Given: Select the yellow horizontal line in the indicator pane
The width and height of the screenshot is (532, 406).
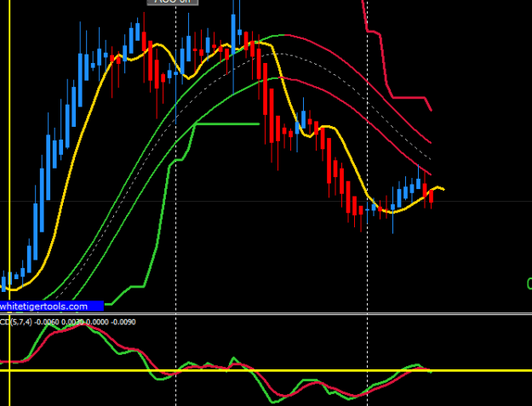Looking at the screenshot, I should point(266,370).
